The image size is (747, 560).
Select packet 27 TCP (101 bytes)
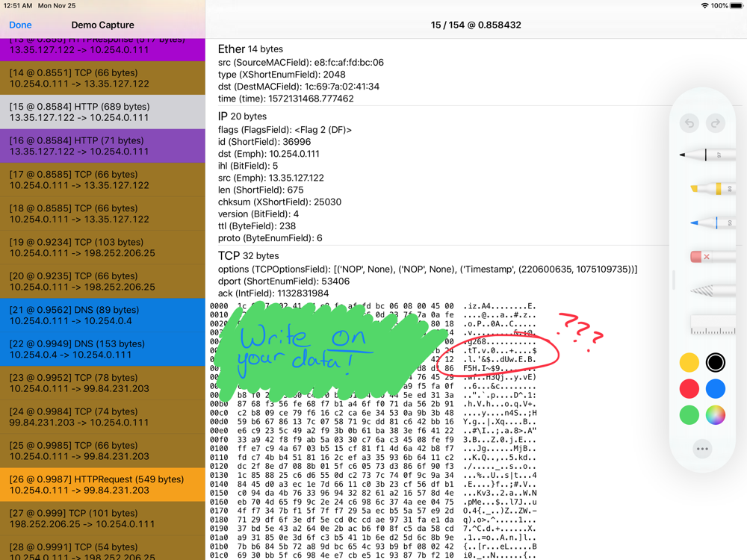tap(102, 518)
